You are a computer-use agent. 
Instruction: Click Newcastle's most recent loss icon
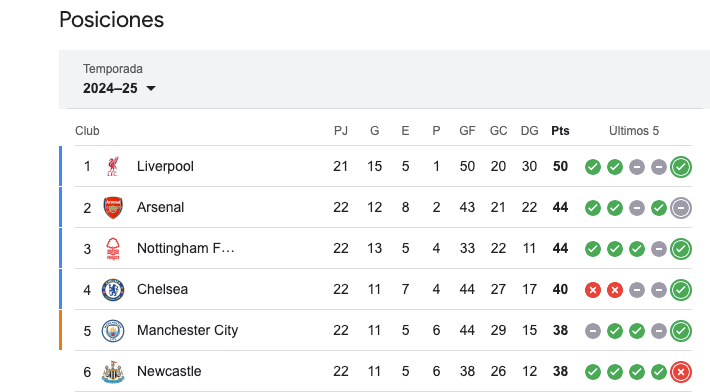click(x=681, y=372)
